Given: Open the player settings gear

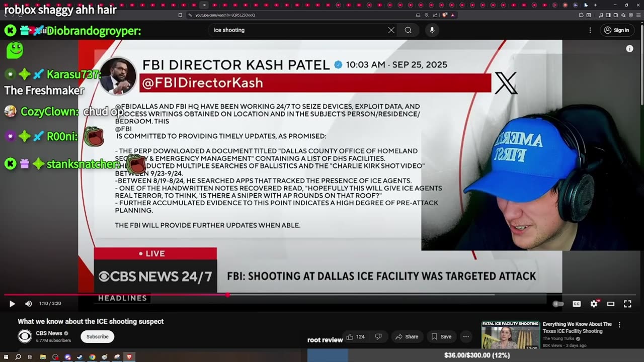Looking at the screenshot, I should 594,304.
